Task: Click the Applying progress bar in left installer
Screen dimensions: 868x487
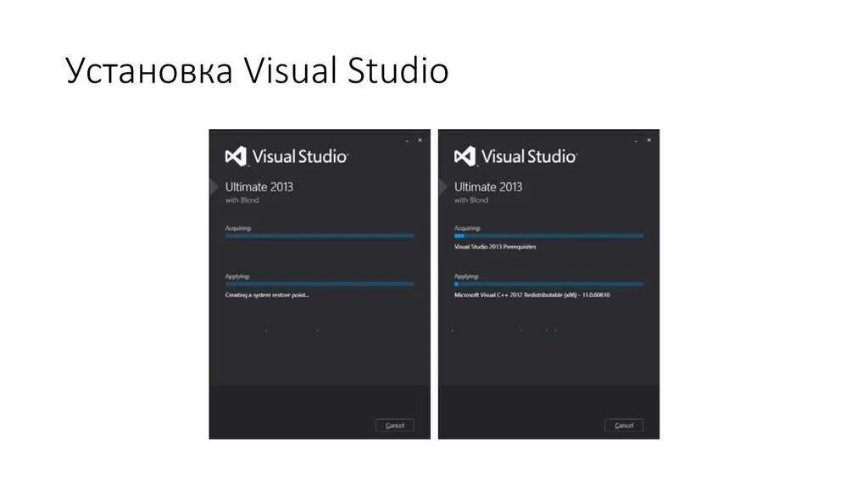Action: (319, 283)
